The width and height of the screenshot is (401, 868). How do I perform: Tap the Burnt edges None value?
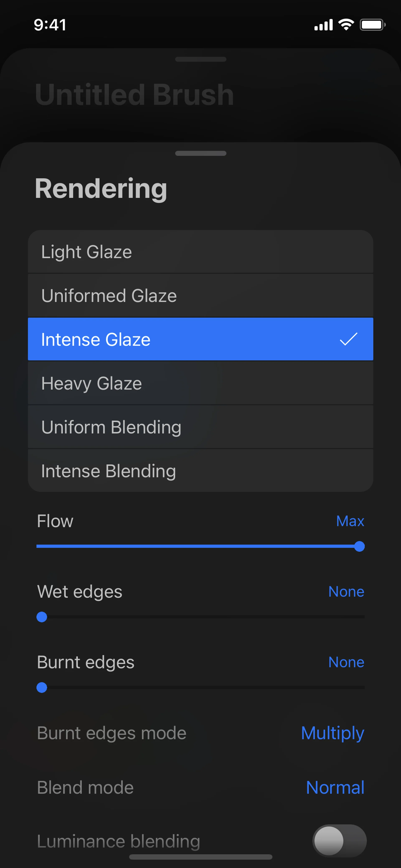[346, 662]
